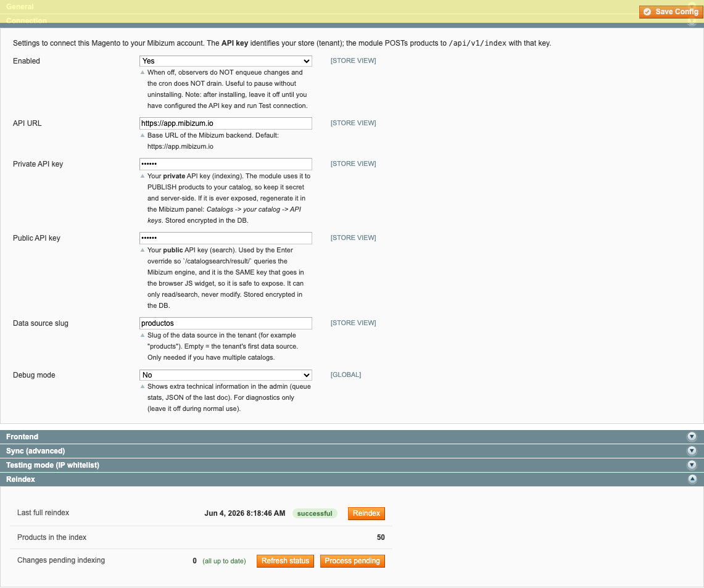704x588 pixels.
Task: Start a full Reindex with the orange button
Action: 366,513
